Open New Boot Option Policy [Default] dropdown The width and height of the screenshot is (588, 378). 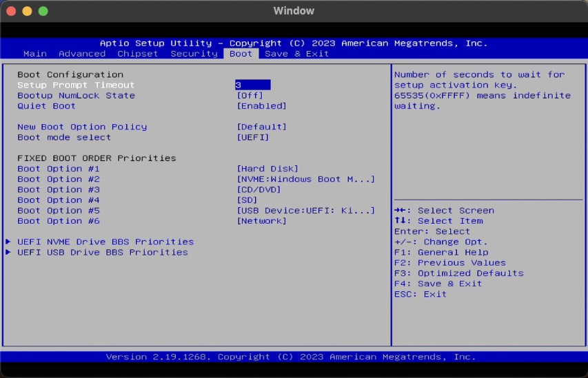[x=261, y=127]
